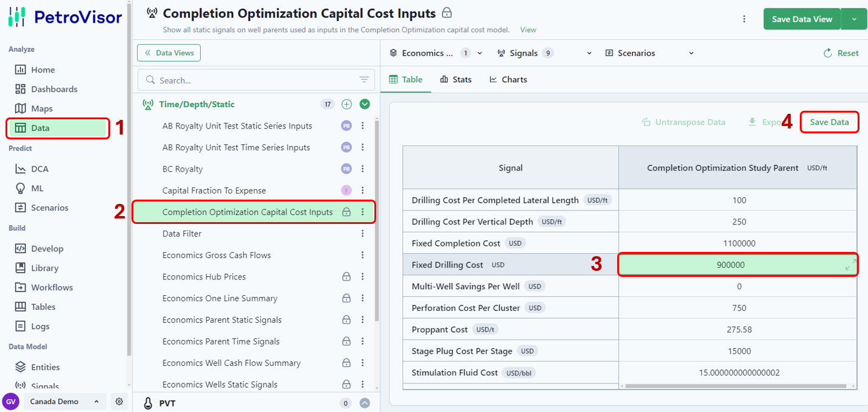Click lock icon on Economics One Line Summary
Viewport: 868px width, 412px height.
[346, 298]
